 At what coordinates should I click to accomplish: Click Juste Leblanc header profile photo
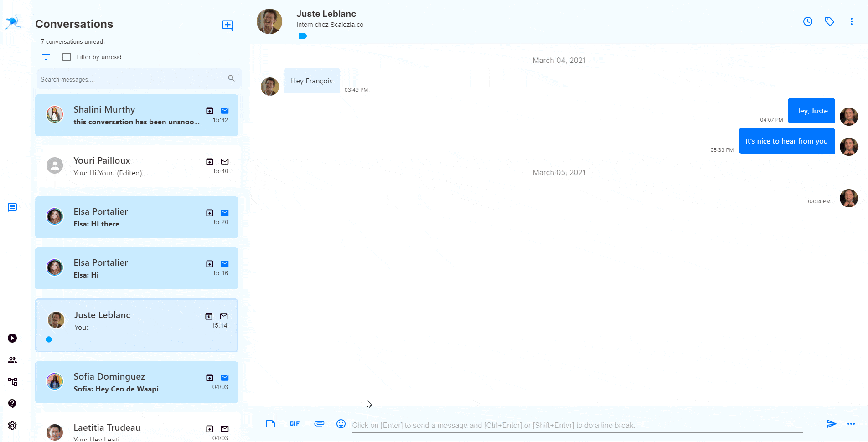click(x=269, y=21)
